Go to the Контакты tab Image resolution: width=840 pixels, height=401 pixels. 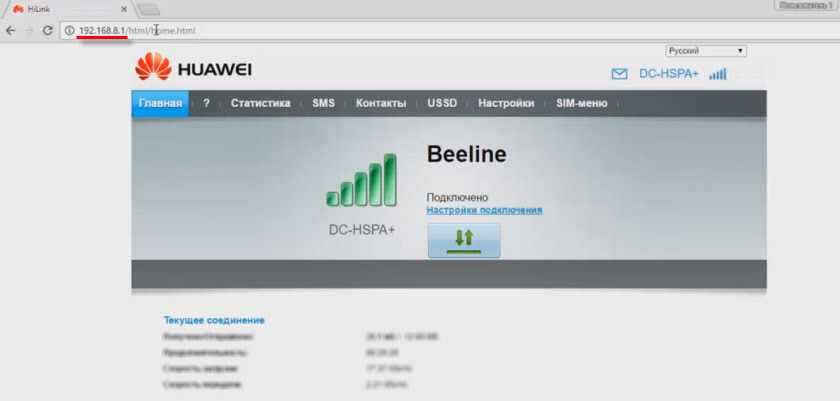[x=381, y=103]
